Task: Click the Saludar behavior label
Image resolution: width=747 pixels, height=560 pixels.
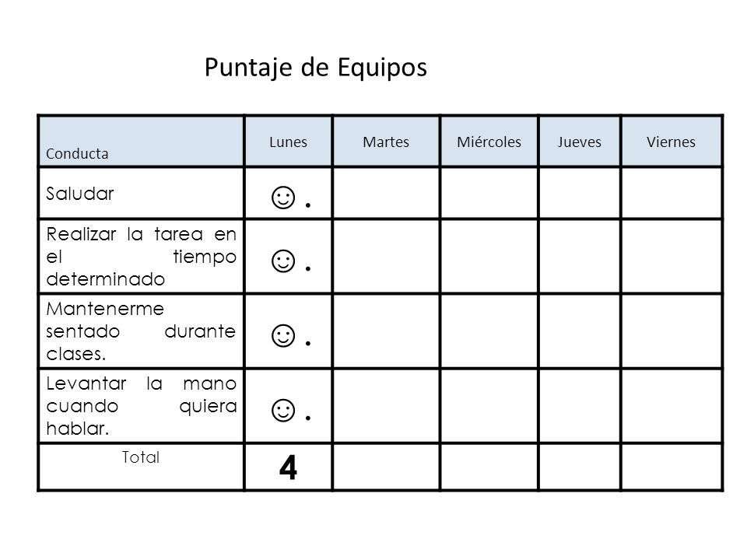Action: coord(80,194)
